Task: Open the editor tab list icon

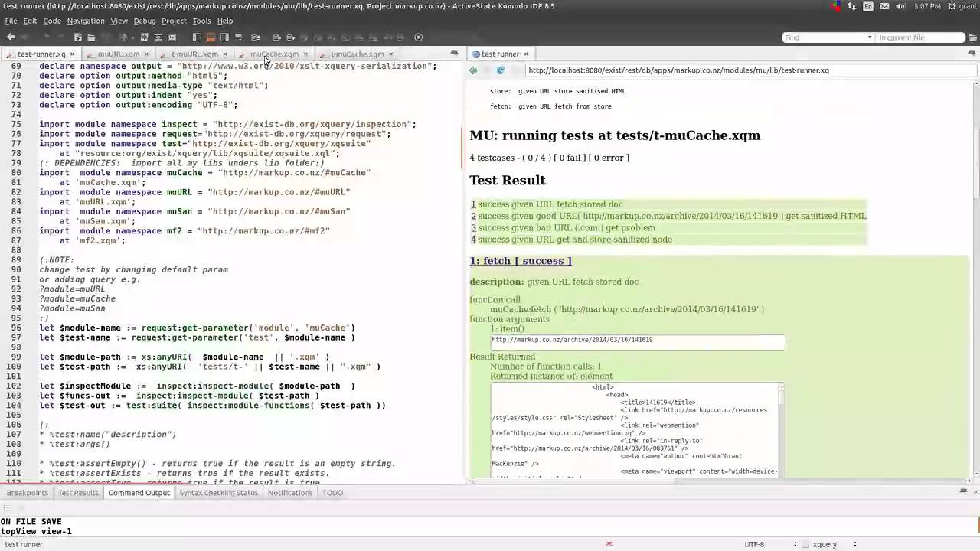Action: pos(454,54)
